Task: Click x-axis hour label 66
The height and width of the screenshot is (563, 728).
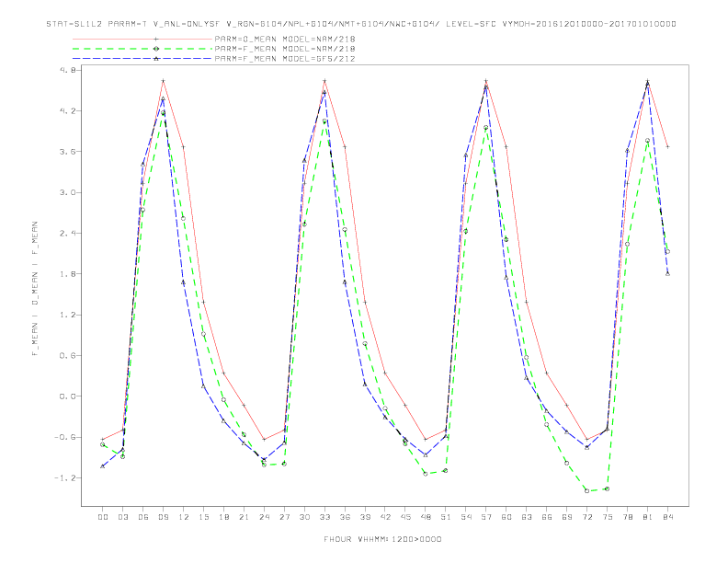Action: [547, 517]
